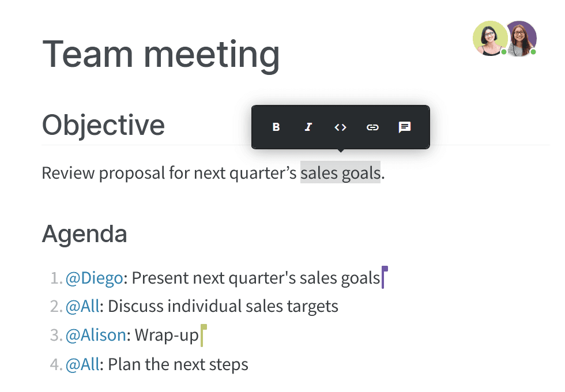This screenshot has height=392, width=565.
Task: Click the "Plan the next steps" text
Action: (x=178, y=364)
